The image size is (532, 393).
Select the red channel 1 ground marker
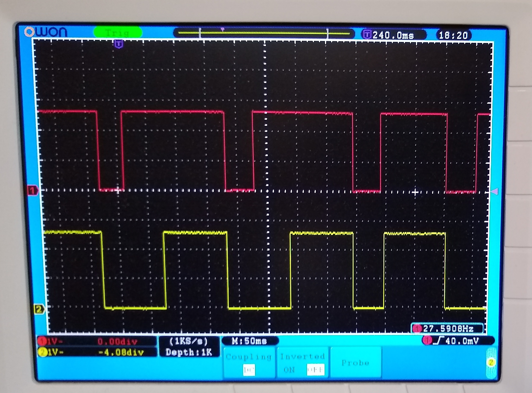coord(33,190)
